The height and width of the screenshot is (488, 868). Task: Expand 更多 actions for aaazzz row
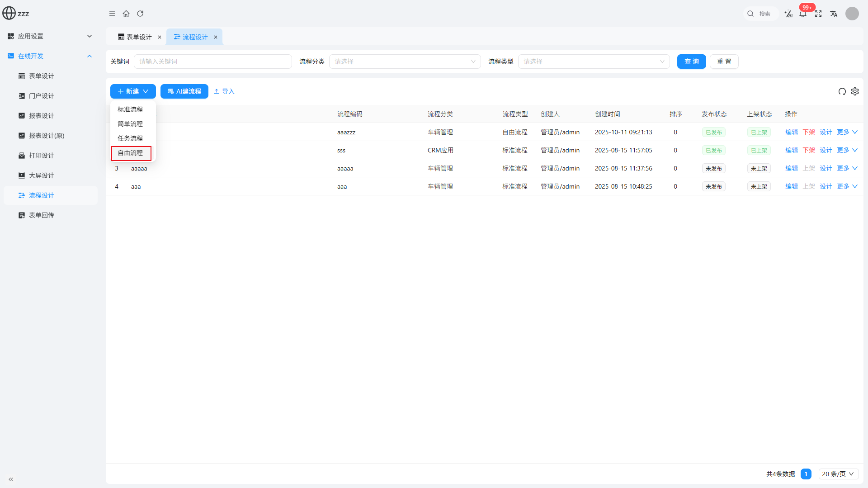coord(847,132)
